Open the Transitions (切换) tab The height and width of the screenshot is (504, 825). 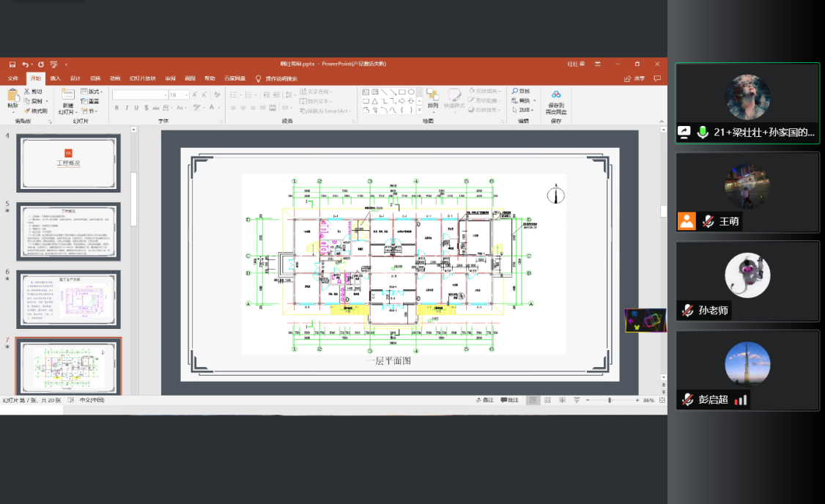[x=95, y=78]
